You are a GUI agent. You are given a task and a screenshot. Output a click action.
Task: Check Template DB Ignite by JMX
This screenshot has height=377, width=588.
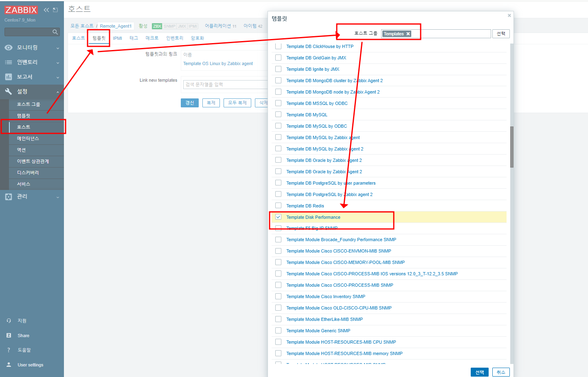pos(279,69)
